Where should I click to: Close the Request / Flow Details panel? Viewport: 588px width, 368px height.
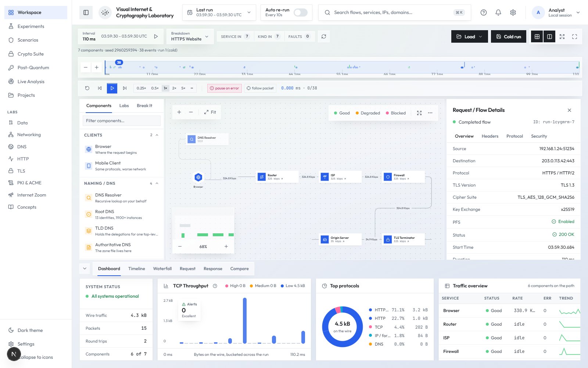click(x=569, y=110)
